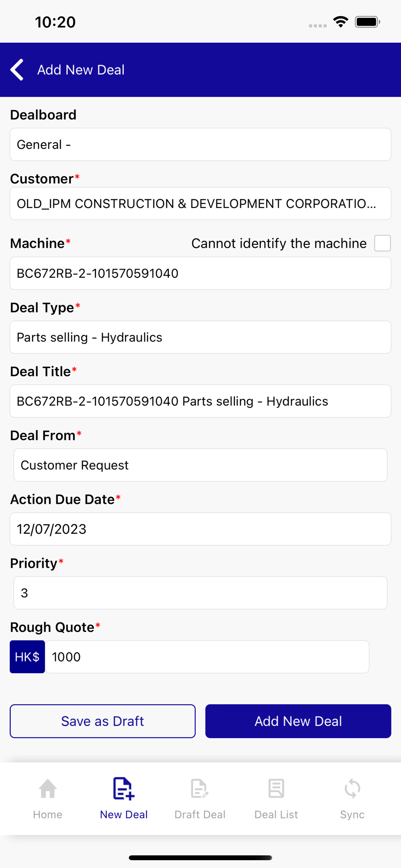Tap the Draft Deal pencil icon

(x=200, y=789)
